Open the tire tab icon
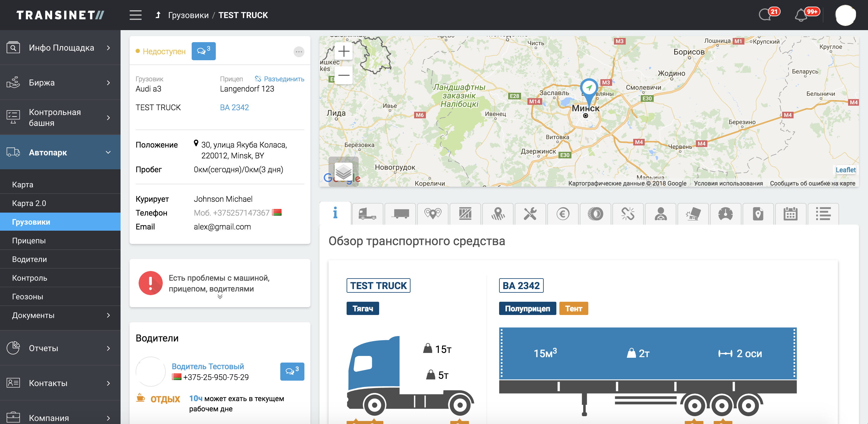The height and width of the screenshot is (424, 868). click(x=595, y=214)
